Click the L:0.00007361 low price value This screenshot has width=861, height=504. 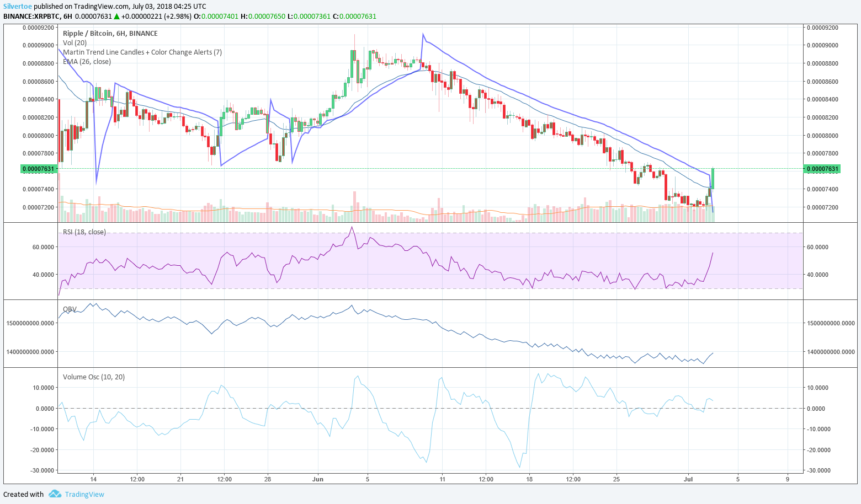[x=309, y=17]
